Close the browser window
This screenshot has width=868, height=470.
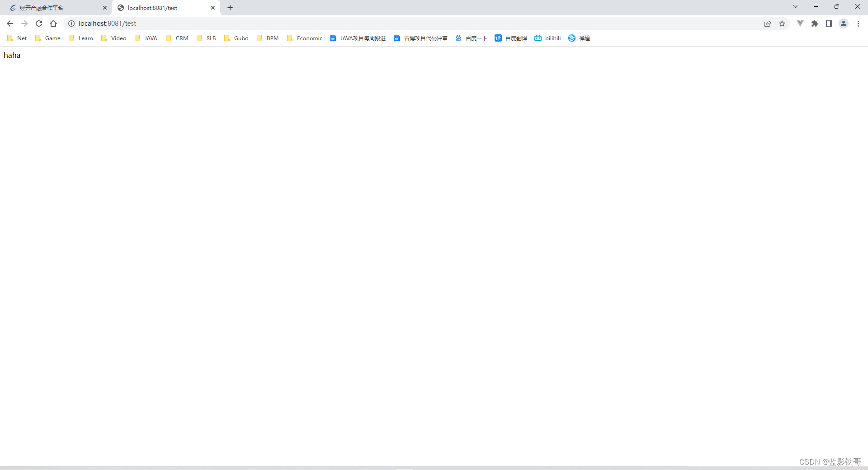click(x=858, y=7)
